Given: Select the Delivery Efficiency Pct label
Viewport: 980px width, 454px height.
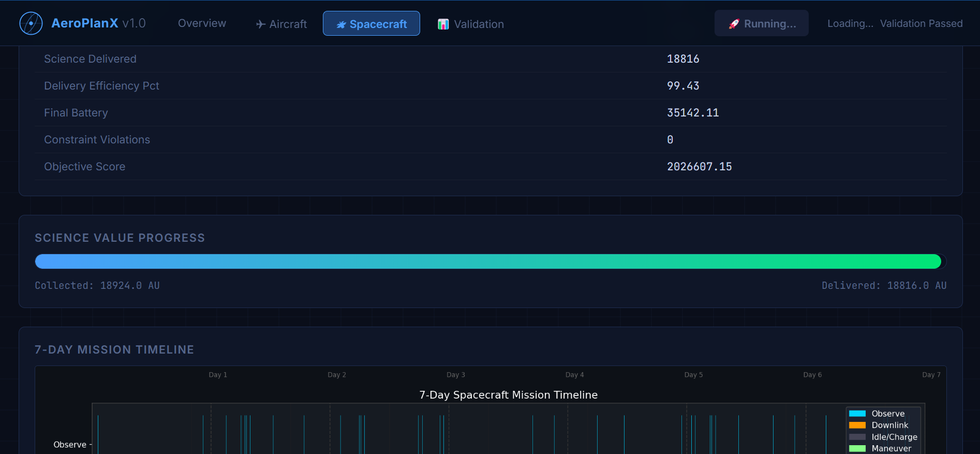Looking at the screenshot, I should pos(101,86).
